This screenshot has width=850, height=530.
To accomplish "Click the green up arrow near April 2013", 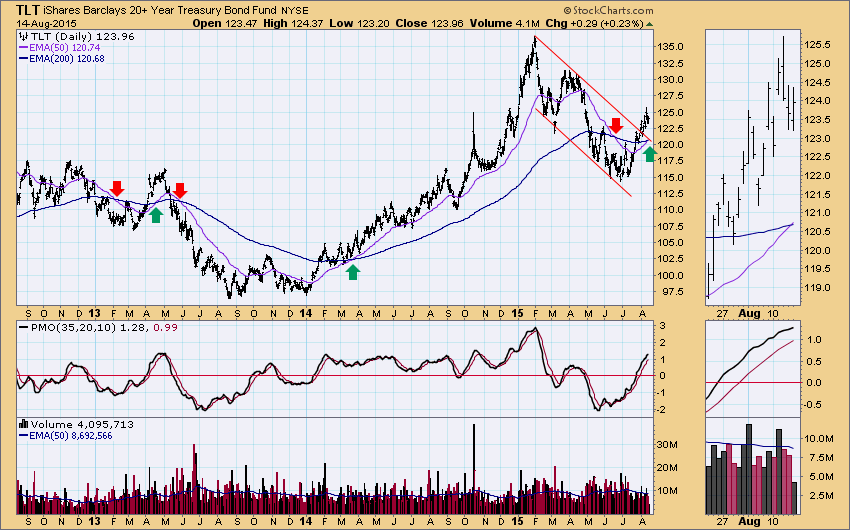I will pos(156,214).
